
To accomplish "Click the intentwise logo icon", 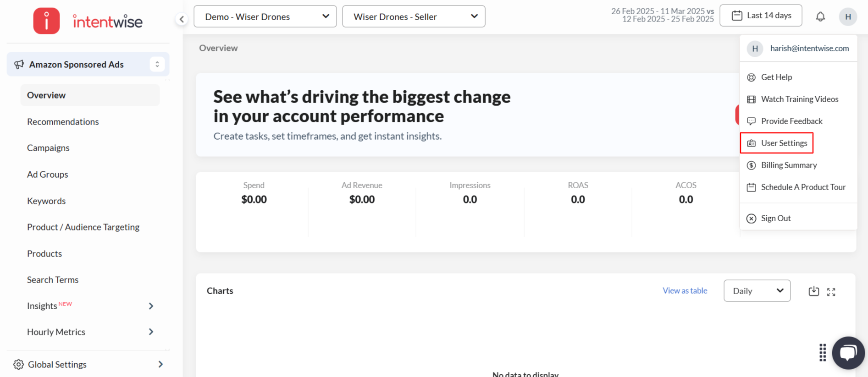I will [46, 21].
